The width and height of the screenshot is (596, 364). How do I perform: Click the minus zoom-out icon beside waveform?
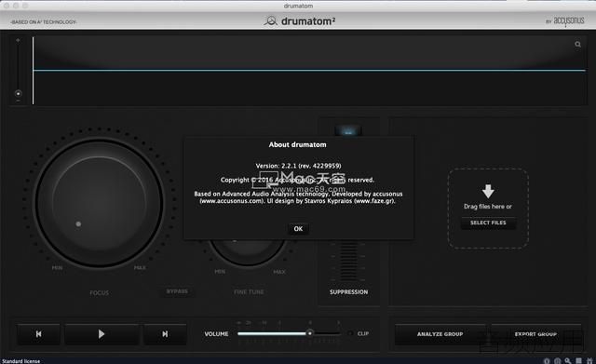point(18,101)
